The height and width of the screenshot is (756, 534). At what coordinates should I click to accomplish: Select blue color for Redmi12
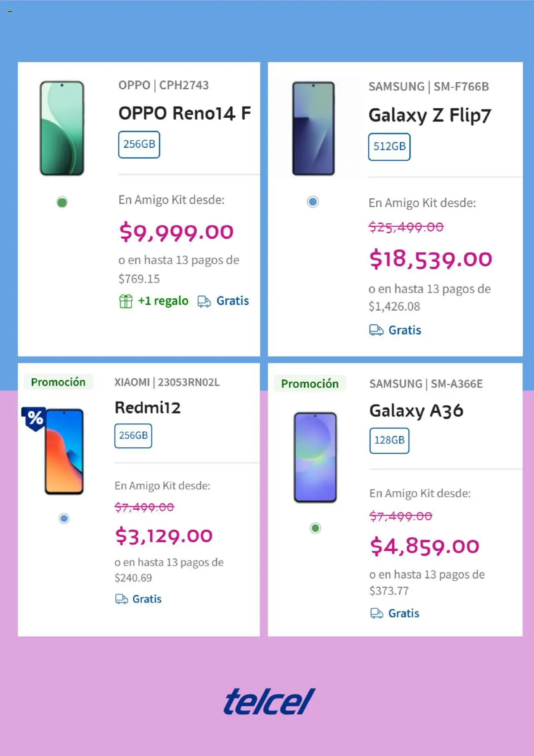[x=64, y=518]
